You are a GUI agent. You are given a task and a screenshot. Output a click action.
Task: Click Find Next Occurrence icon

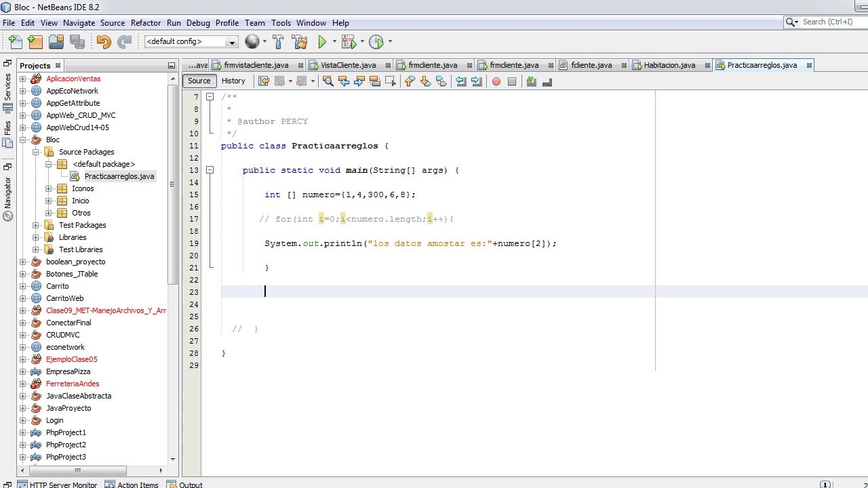(359, 81)
